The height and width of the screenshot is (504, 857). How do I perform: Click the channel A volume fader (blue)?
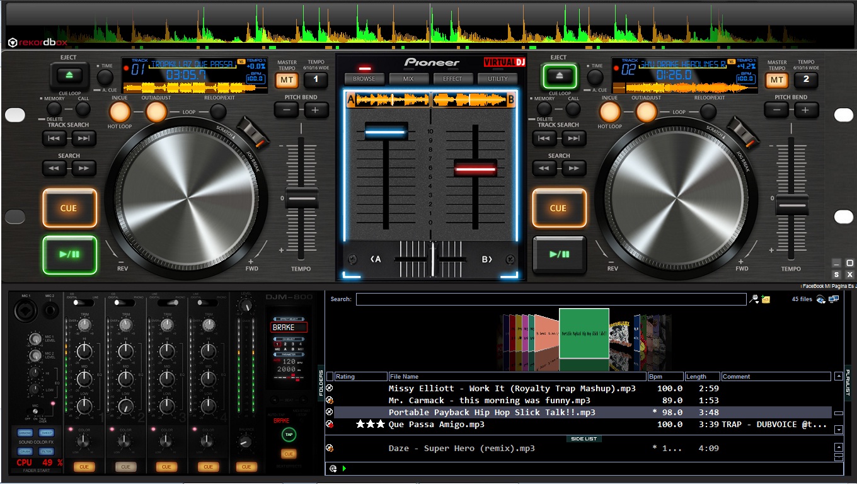pyautogui.click(x=386, y=132)
